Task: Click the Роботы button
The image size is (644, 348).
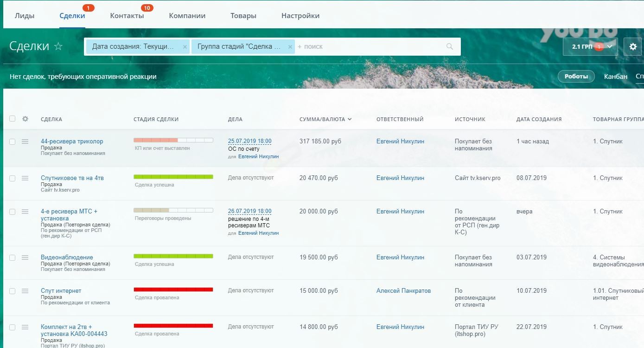Action: (x=576, y=77)
